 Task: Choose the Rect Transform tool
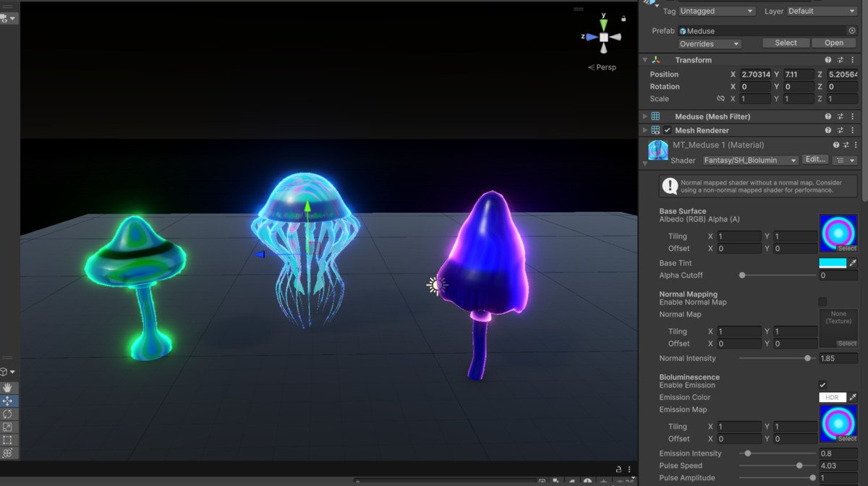tap(9, 439)
